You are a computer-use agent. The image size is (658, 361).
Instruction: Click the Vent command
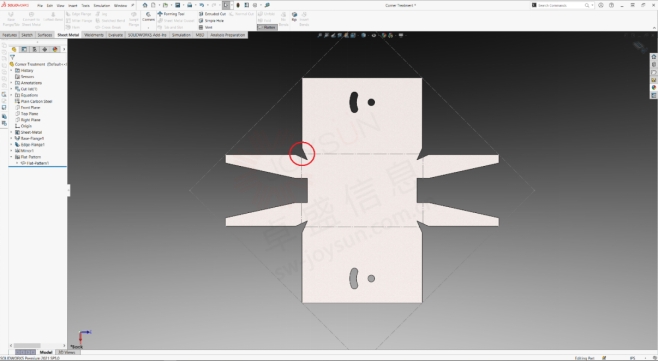point(206,27)
